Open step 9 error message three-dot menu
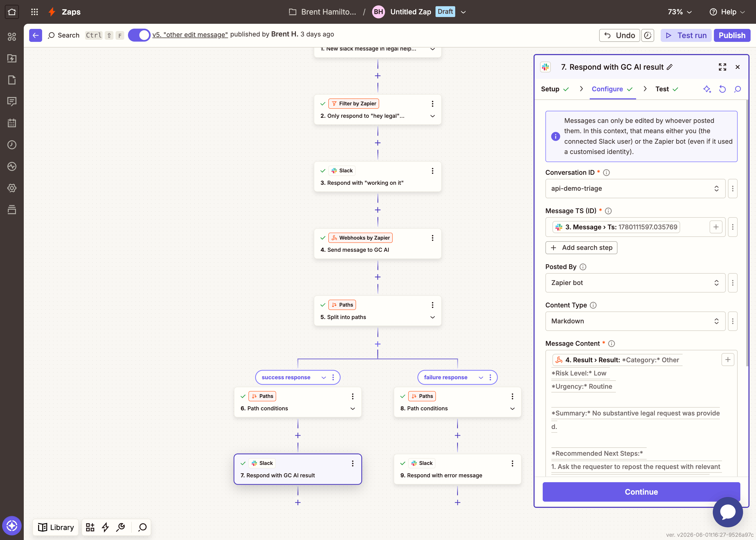The width and height of the screenshot is (756, 540). click(x=512, y=463)
